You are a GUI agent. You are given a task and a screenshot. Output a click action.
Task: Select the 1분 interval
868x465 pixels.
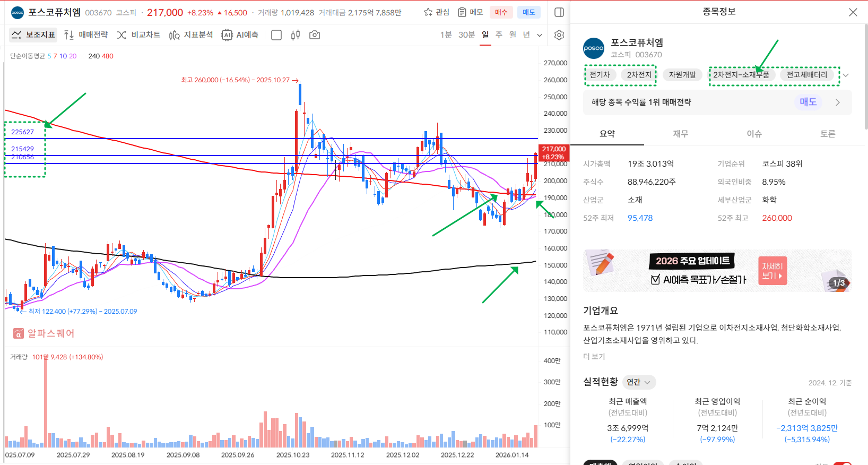tap(446, 35)
